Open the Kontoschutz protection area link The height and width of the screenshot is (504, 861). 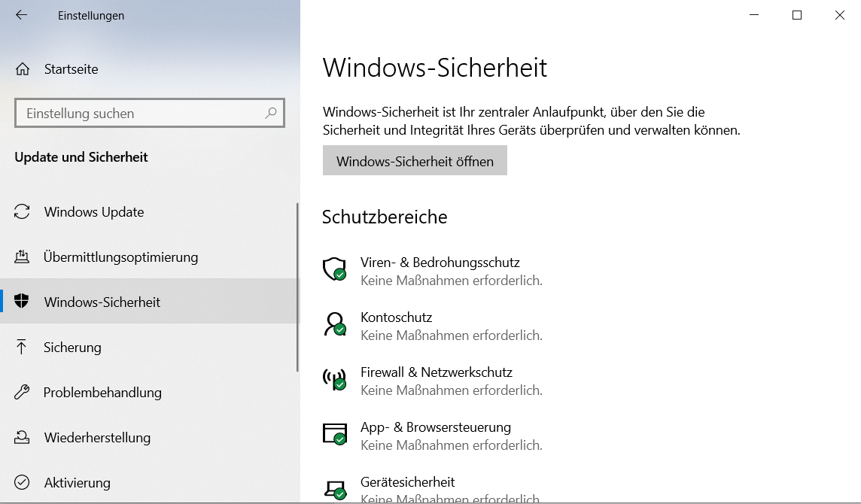coord(397,317)
